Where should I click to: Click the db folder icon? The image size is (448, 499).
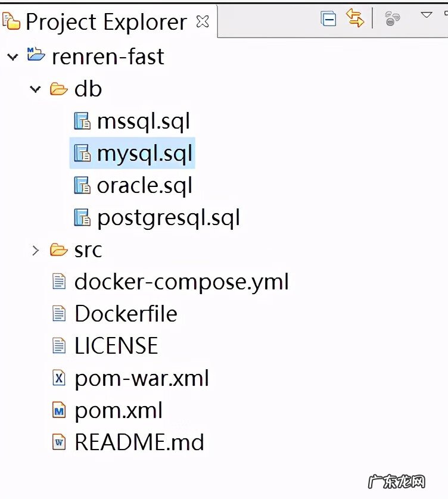tap(58, 89)
